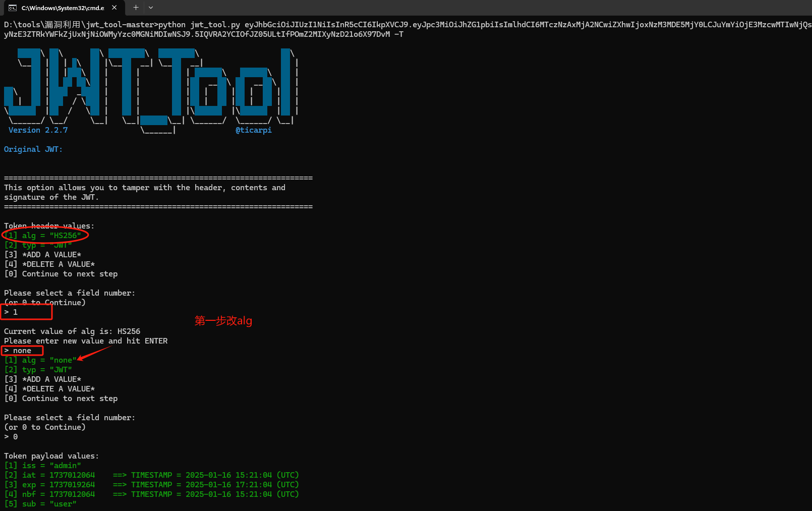Open a new terminal tab
This screenshot has width=812, height=511.
point(136,8)
